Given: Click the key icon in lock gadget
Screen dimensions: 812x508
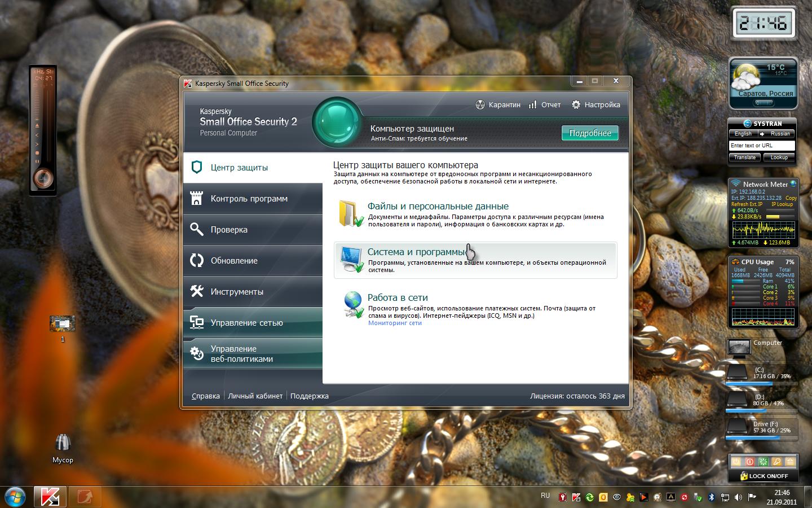Looking at the screenshot, I should tap(777, 462).
